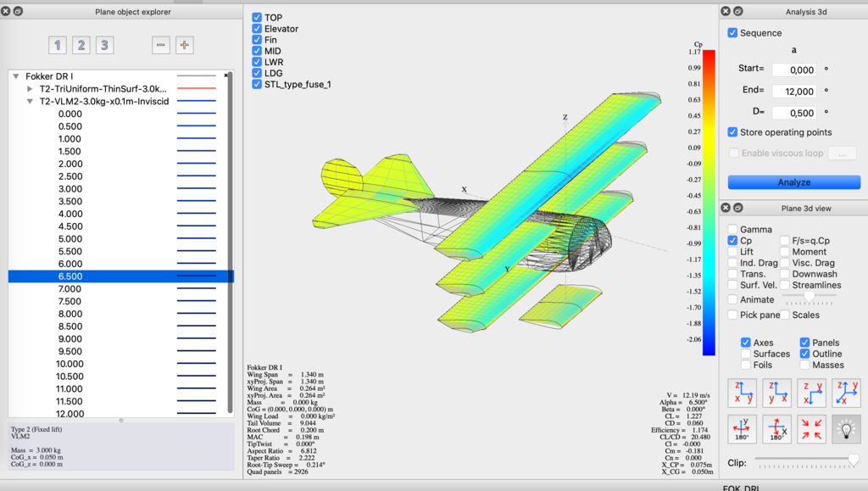Disable the Store operating points checkbox
868x491 pixels.
click(733, 132)
